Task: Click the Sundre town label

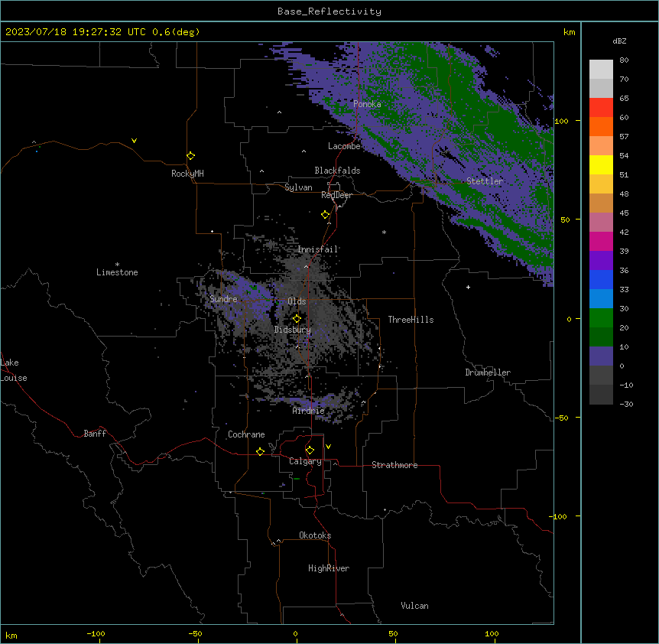Action: click(223, 299)
